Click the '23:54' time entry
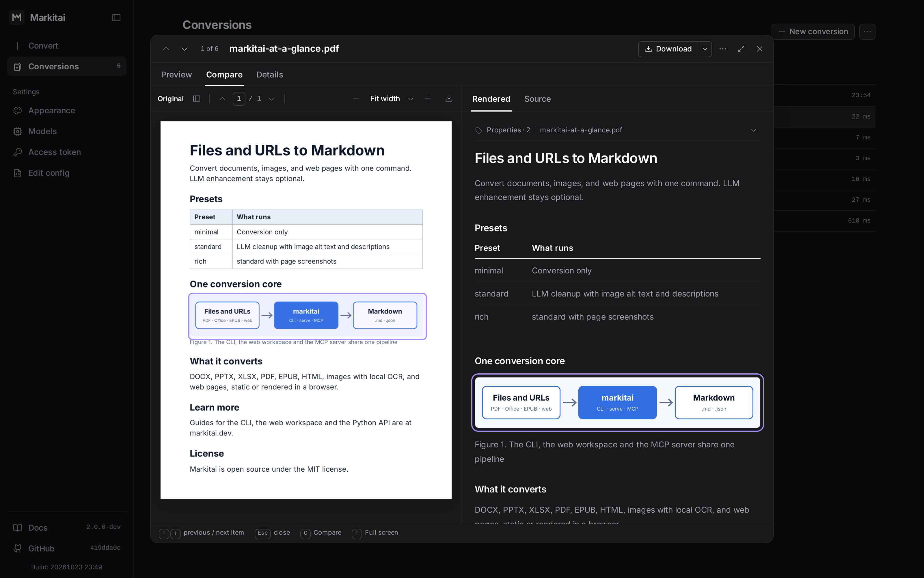Screen dimensions: 924x578 pyautogui.click(x=861, y=95)
